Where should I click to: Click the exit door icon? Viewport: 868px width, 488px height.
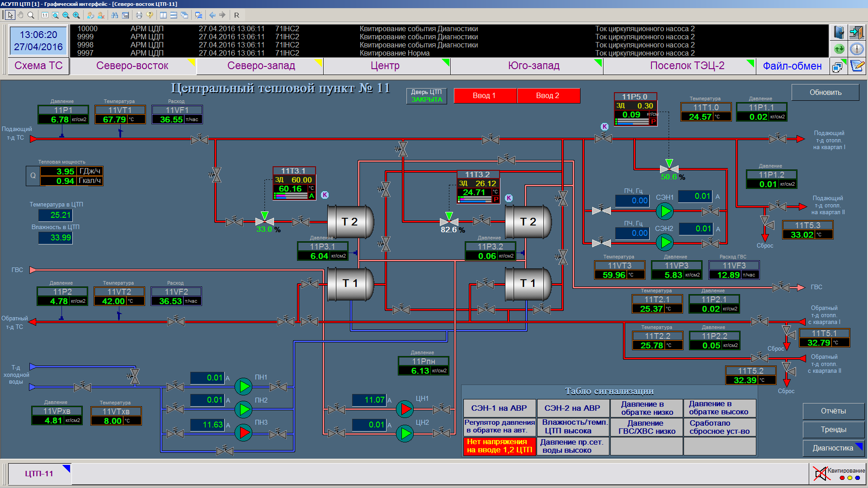856,33
